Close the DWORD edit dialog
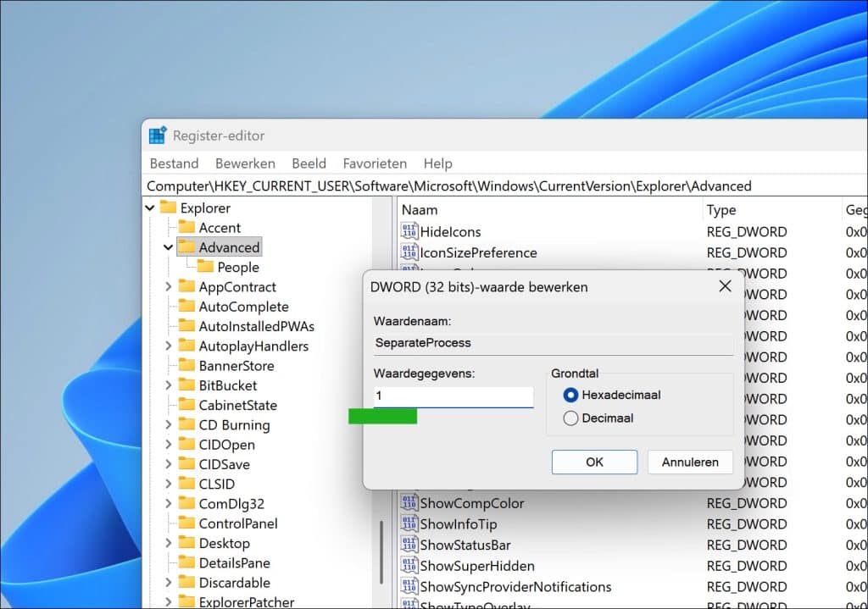Image resolution: width=868 pixels, height=609 pixels. [x=725, y=286]
